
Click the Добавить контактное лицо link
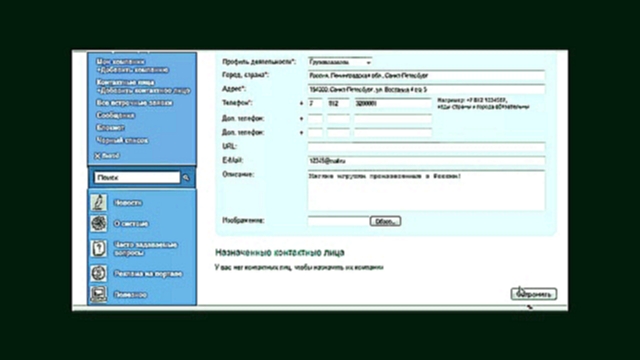click(x=143, y=91)
